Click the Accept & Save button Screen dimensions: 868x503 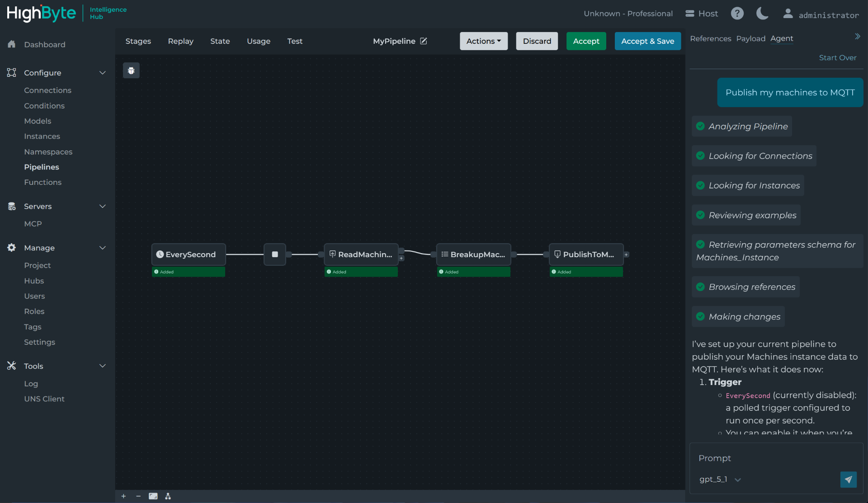click(x=647, y=41)
